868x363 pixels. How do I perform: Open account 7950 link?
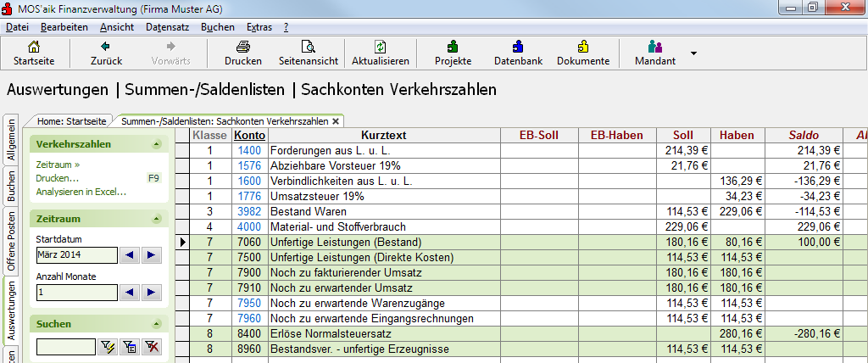[249, 303]
